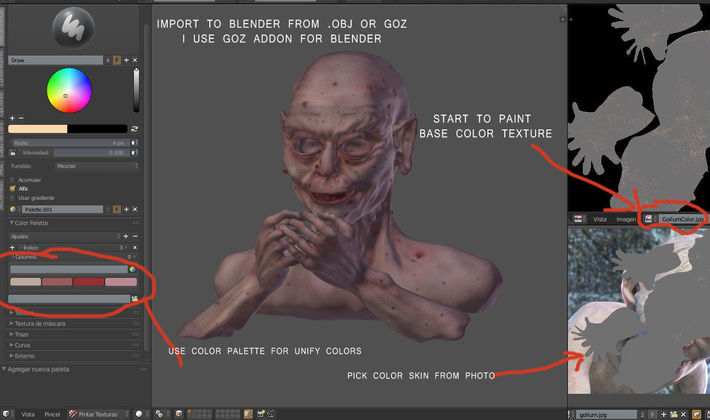Add a new brush next to Draw
Screen dimensions: 710x420
click(x=126, y=60)
